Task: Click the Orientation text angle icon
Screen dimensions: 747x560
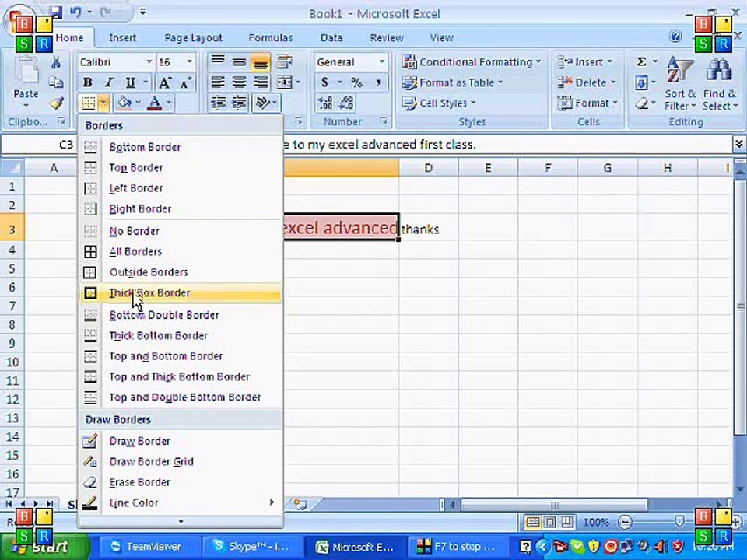Action: 263,103
